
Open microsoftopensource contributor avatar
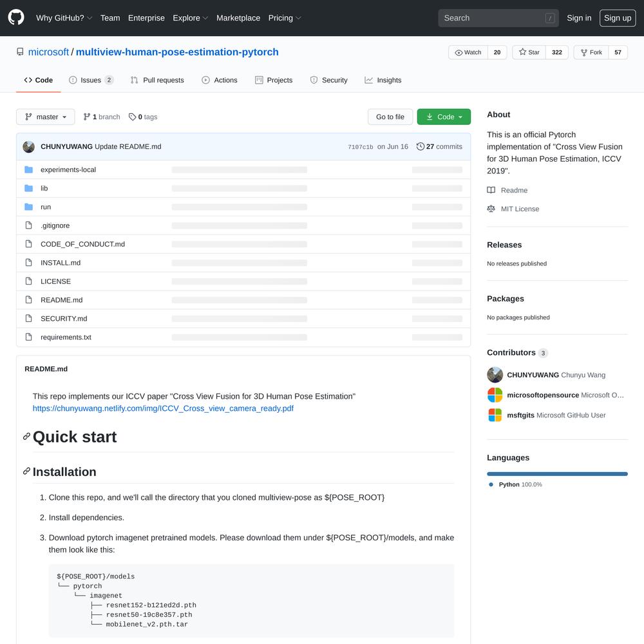495,395
